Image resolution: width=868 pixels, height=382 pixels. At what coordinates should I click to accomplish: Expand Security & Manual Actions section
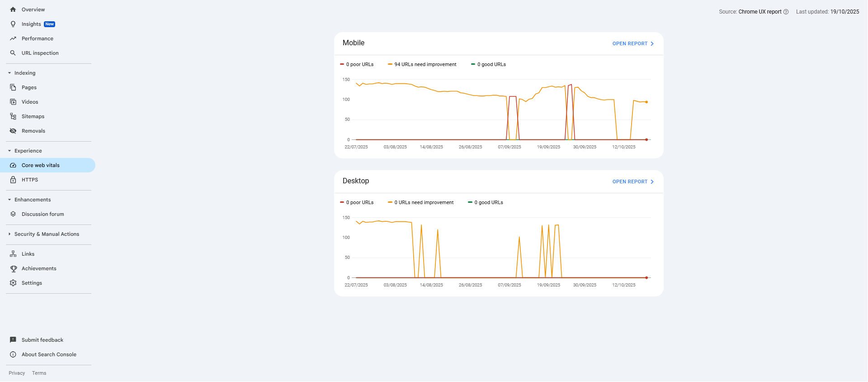pyautogui.click(x=9, y=234)
